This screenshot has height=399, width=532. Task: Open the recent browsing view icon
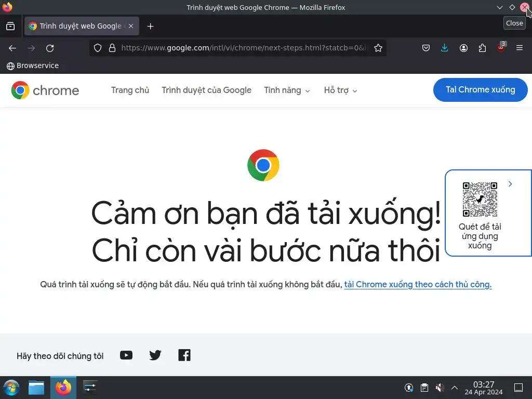pyautogui.click(x=10, y=26)
